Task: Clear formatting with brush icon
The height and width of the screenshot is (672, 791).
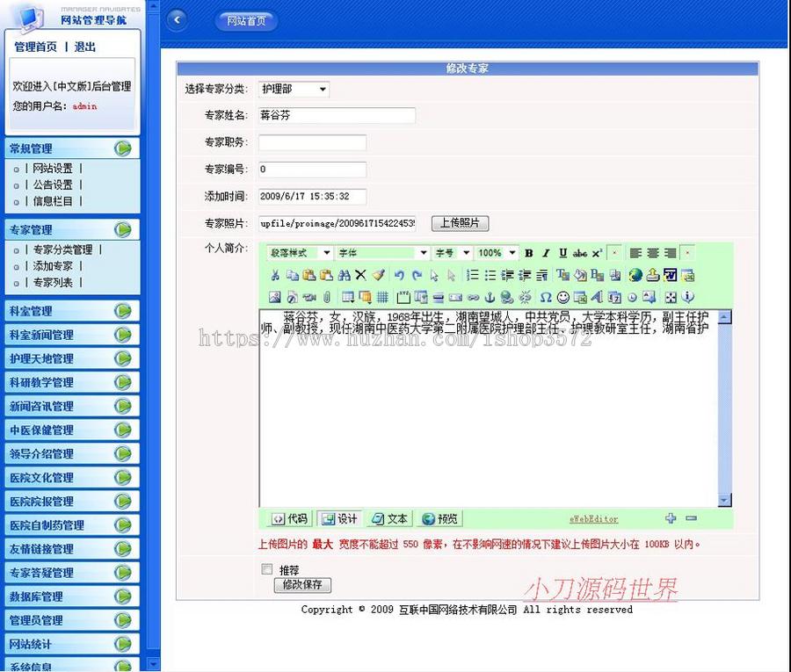Action: [378, 275]
